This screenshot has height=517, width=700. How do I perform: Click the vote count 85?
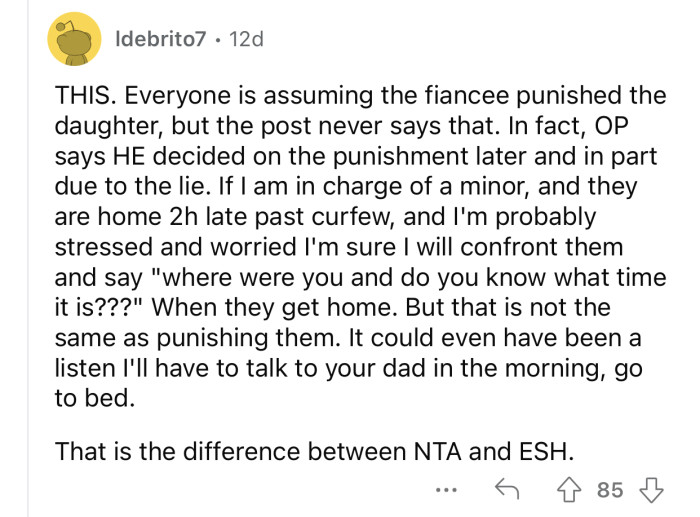tap(610, 490)
